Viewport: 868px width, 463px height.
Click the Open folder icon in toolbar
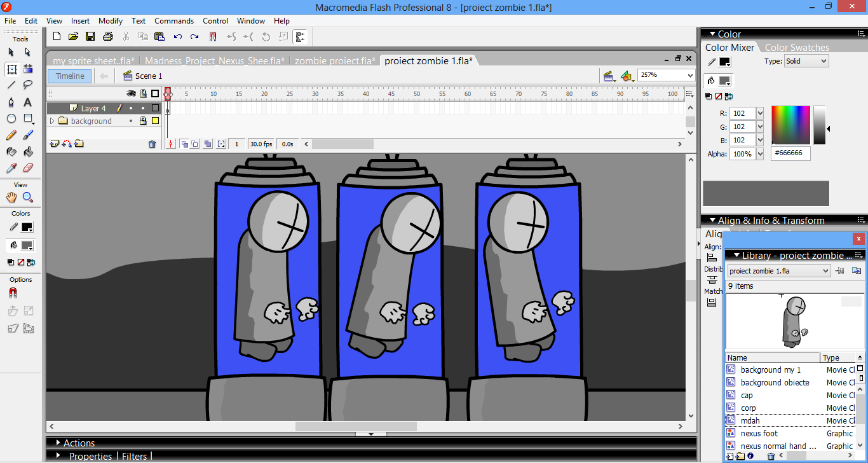(74, 36)
